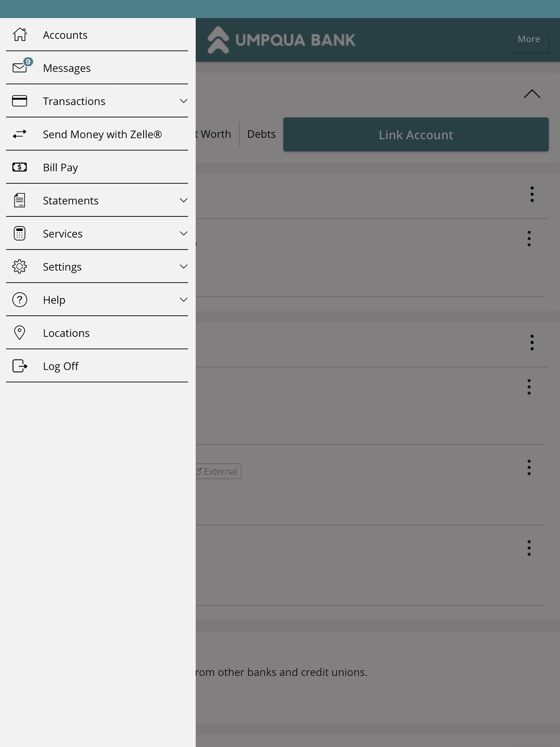Choose Send Money with Zelle®
560x747 pixels.
coord(97,134)
